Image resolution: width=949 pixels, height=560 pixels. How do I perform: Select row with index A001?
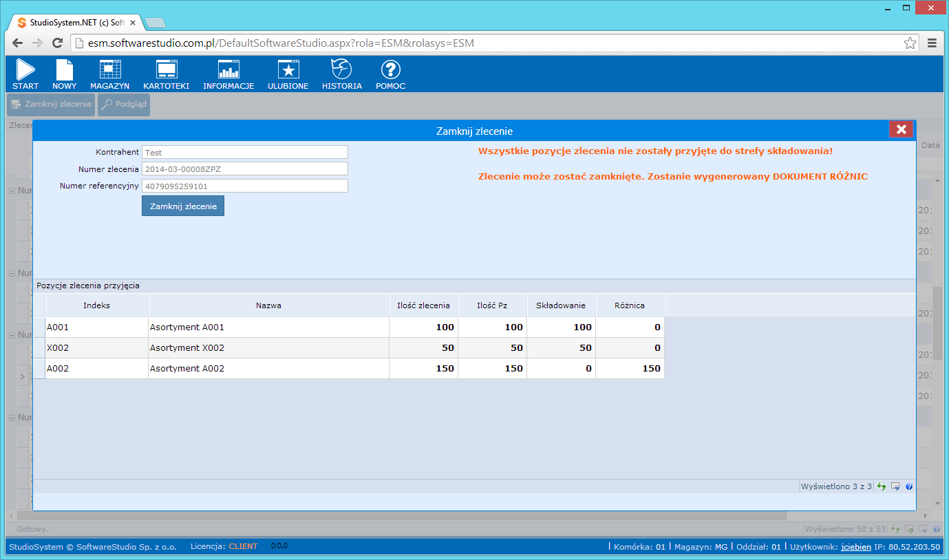pyautogui.click(x=350, y=327)
